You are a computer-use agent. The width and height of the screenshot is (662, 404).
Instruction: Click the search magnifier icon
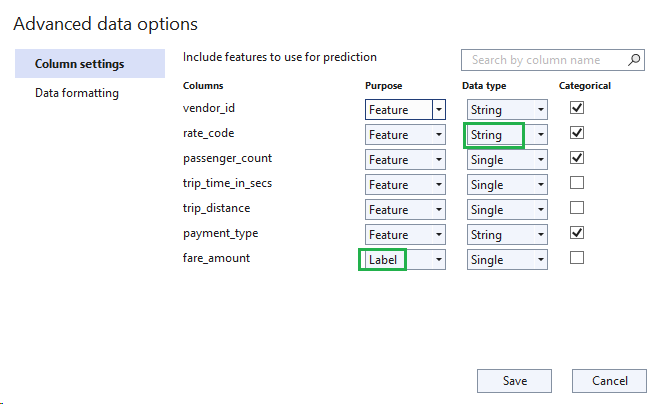(634, 60)
